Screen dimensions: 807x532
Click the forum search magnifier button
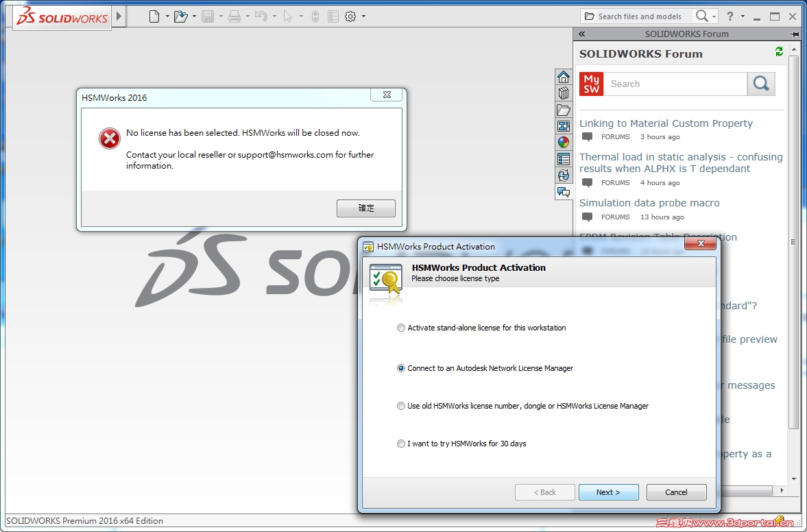click(761, 84)
